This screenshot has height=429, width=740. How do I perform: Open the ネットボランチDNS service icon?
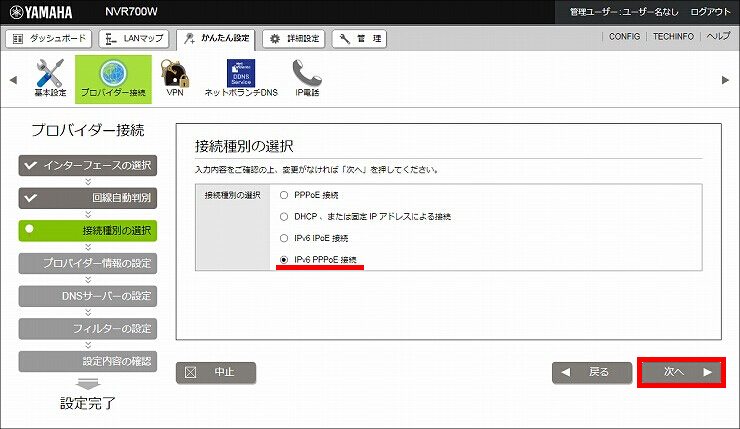coord(241,78)
